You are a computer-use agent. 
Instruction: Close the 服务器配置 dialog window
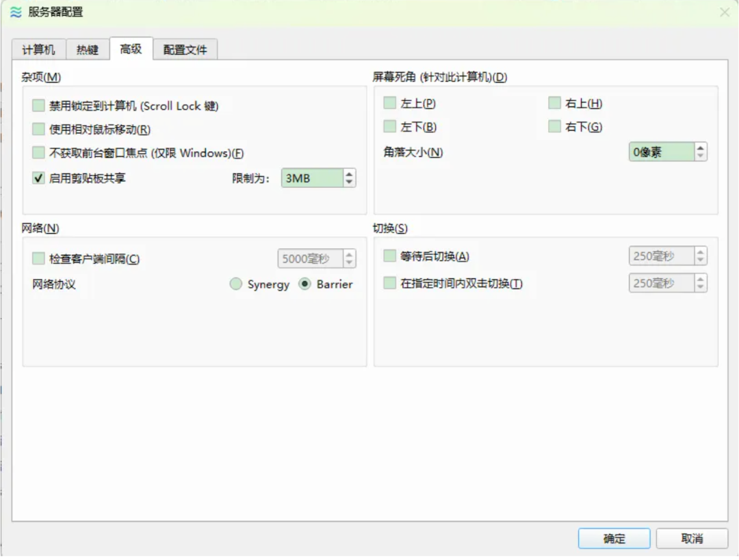click(724, 12)
